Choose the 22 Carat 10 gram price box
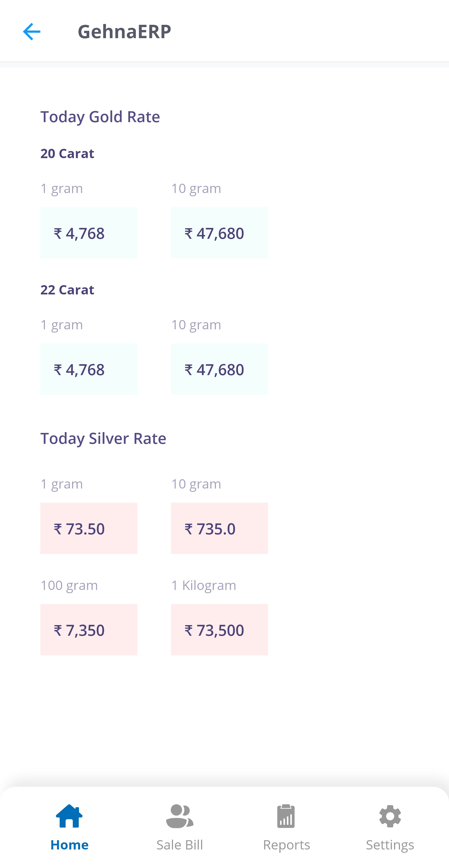 tap(219, 369)
